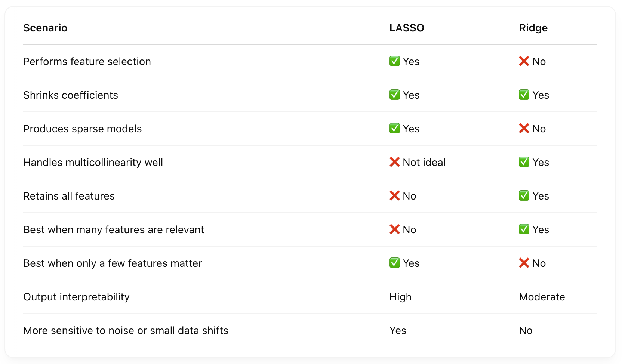Click red X beside 'Not ideal' text
Viewport: 622px width, 364px height.
click(x=394, y=162)
